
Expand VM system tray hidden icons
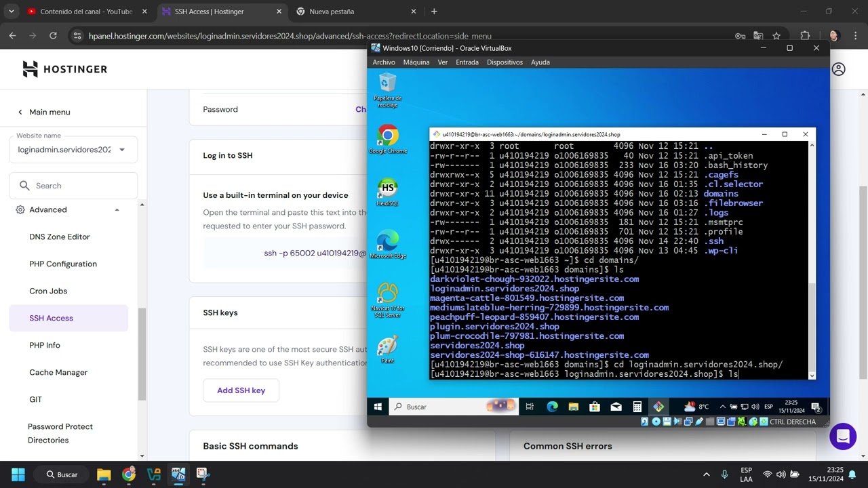tap(723, 407)
